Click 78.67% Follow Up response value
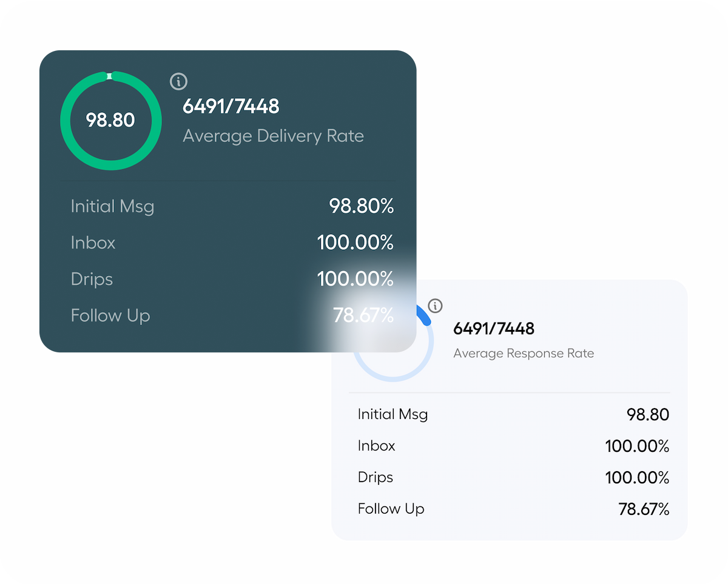 pyautogui.click(x=643, y=509)
